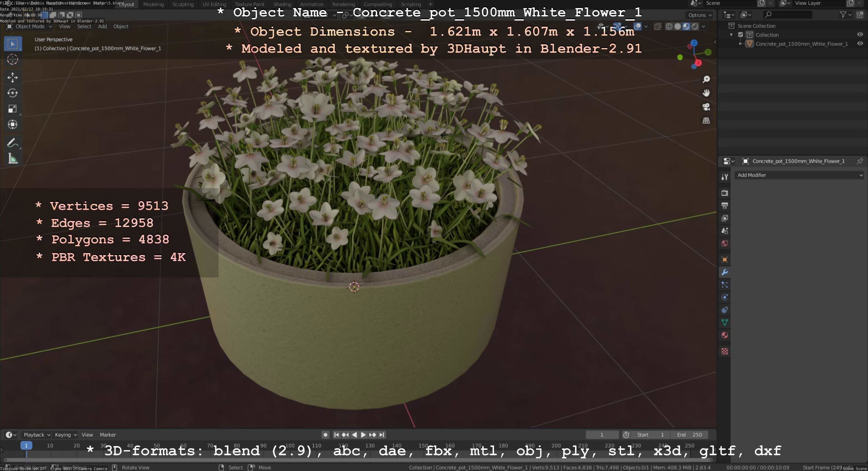868x471 pixels.
Task: Collapse the Collection tree arrow
Action: pos(731,35)
